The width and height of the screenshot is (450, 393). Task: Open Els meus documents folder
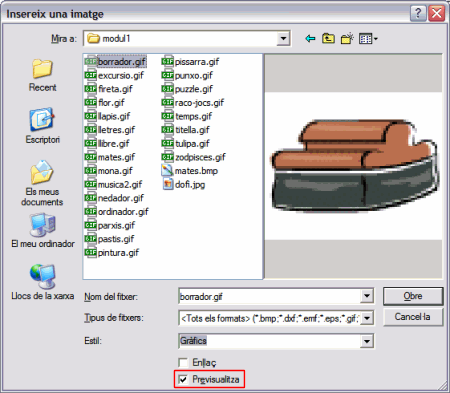pos(42,183)
